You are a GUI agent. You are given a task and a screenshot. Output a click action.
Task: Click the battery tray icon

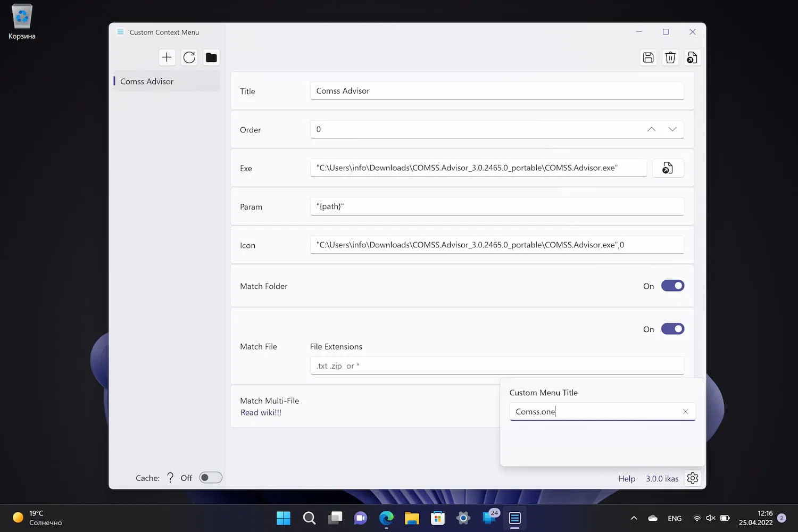[725, 518]
